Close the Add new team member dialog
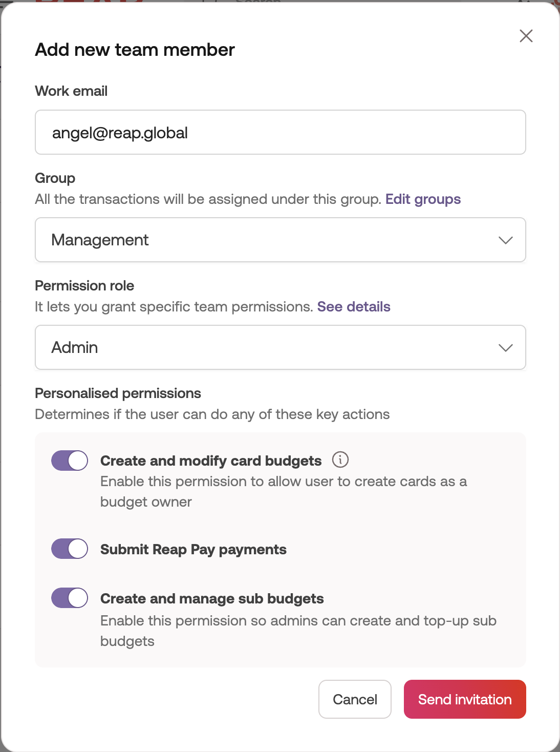The image size is (560, 752). tap(526, 36)
